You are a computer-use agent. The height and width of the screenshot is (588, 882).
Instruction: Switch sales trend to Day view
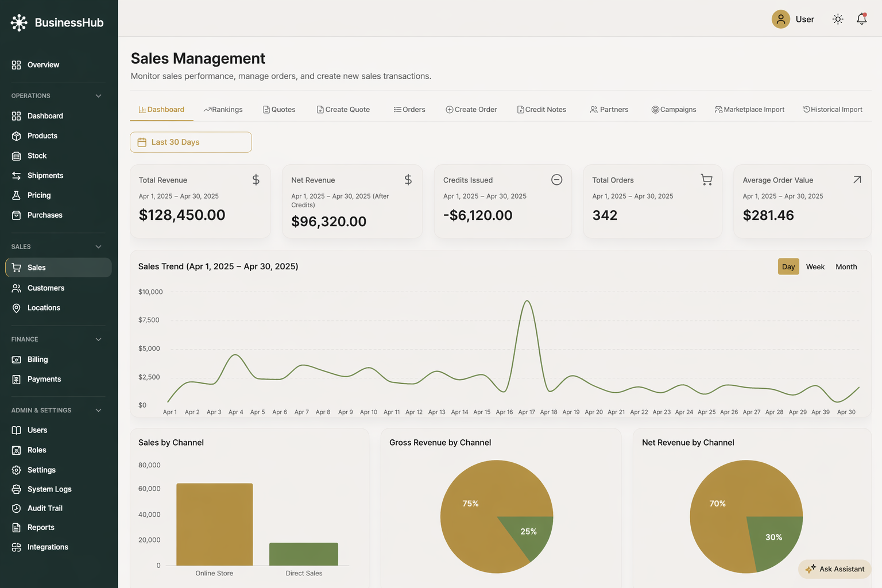(x=788, y=267)
